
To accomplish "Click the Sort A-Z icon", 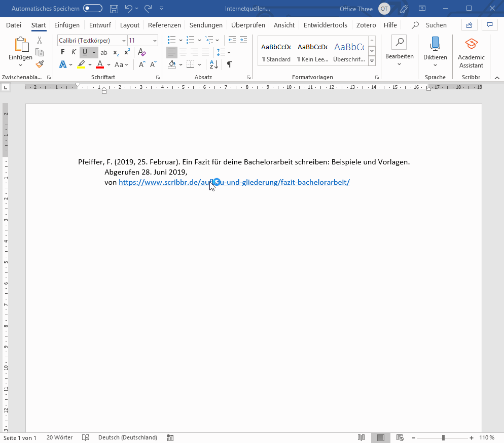I will pos(213,64).
